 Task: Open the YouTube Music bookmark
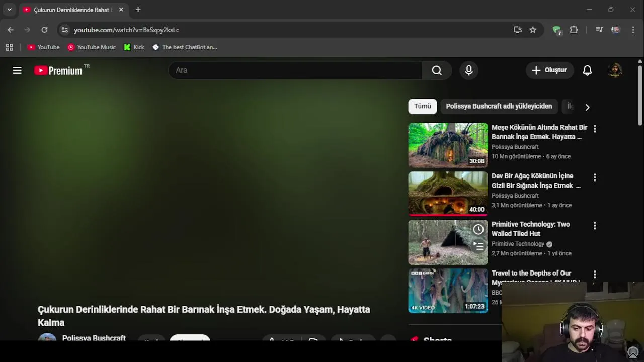click(92, 47)
